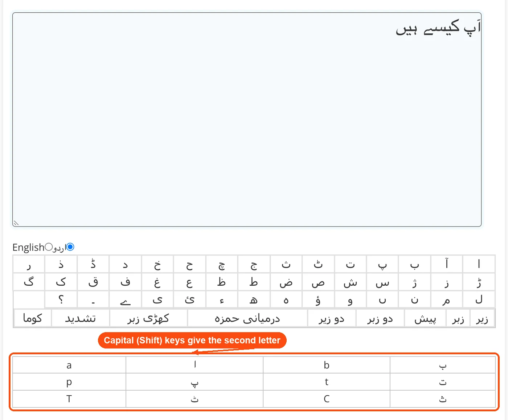
Task: Tap the ر (re) key
Action: click(x=29, y=264)
